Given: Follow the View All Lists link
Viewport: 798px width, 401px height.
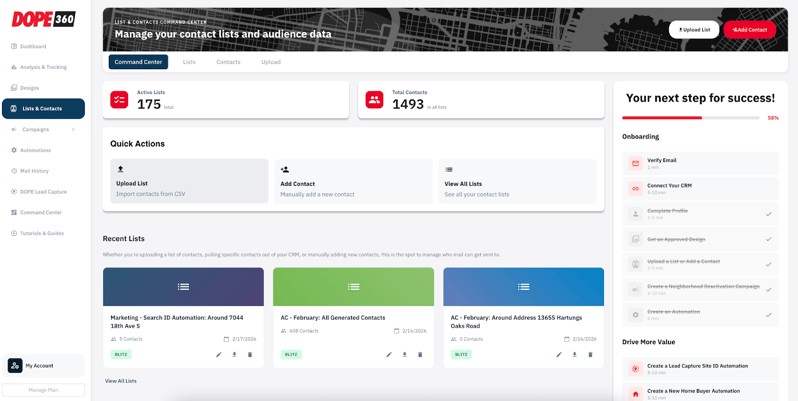Looking at the screenshot, I should pos(121,381).
